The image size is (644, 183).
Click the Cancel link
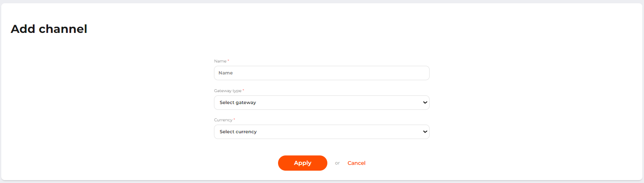click(356, 163)
